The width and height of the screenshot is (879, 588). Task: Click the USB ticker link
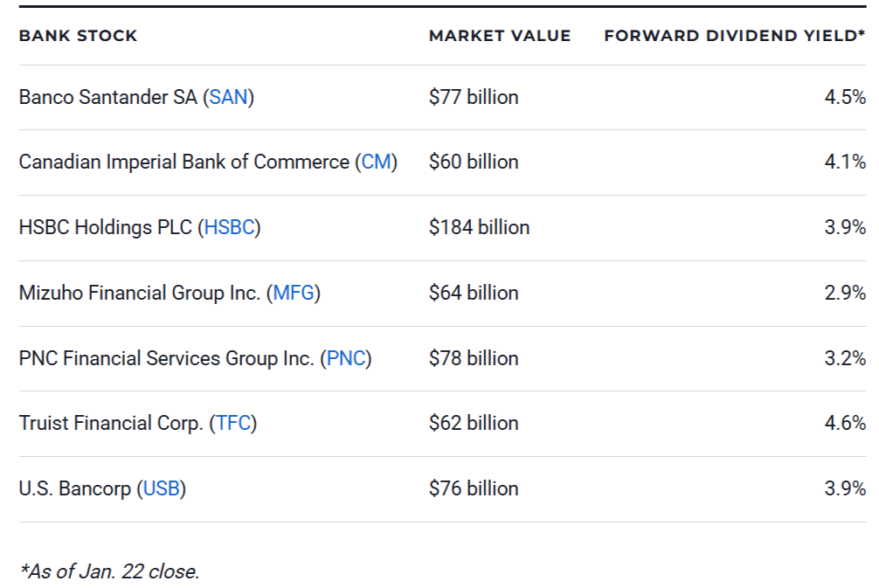click(161, 488)
